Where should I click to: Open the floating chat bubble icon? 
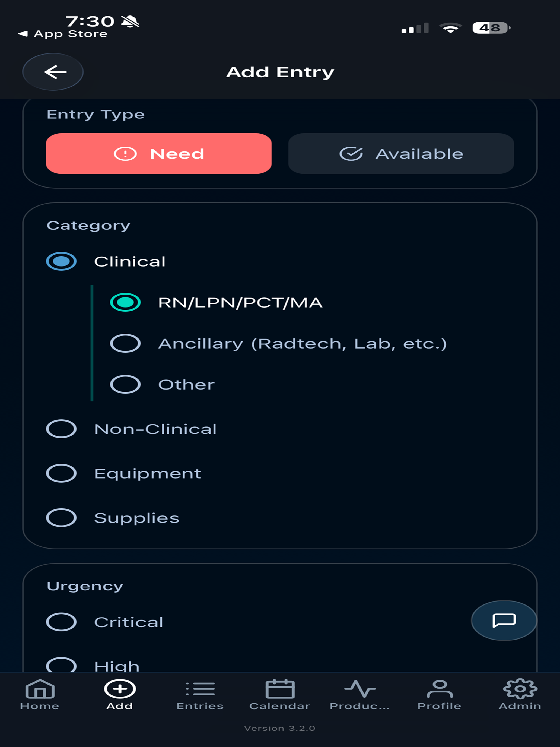[x=504, y=620]
